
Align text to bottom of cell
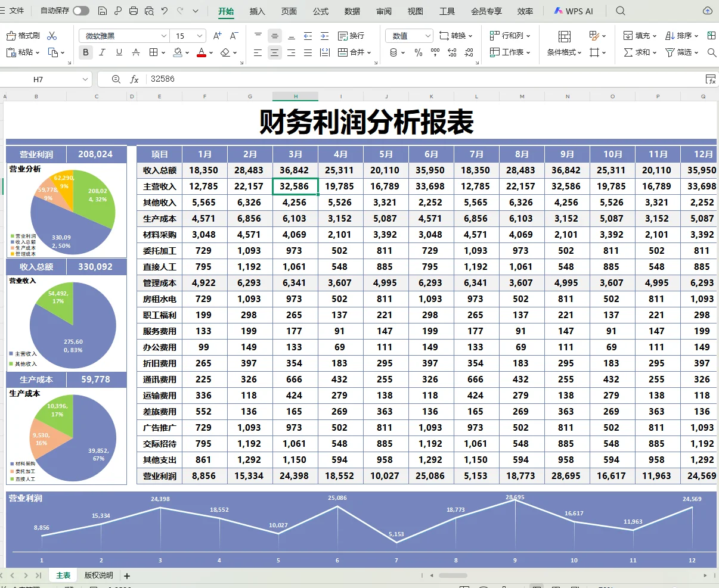[291, 36]
